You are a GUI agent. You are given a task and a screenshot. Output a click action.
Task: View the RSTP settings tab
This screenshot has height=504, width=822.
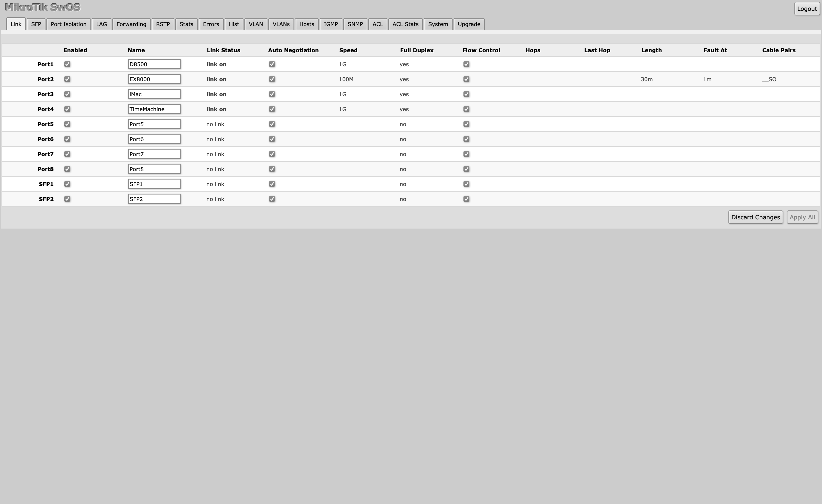click(x=163, y=24)
